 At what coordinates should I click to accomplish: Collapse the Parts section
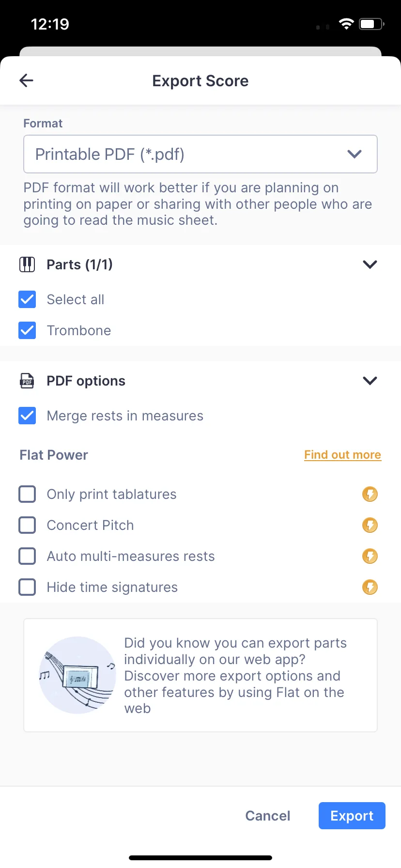click(370, 264)
